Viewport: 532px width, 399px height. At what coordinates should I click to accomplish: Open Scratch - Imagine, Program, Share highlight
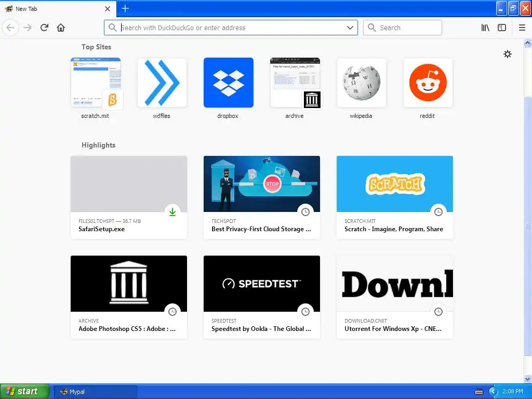pos(394,229)
